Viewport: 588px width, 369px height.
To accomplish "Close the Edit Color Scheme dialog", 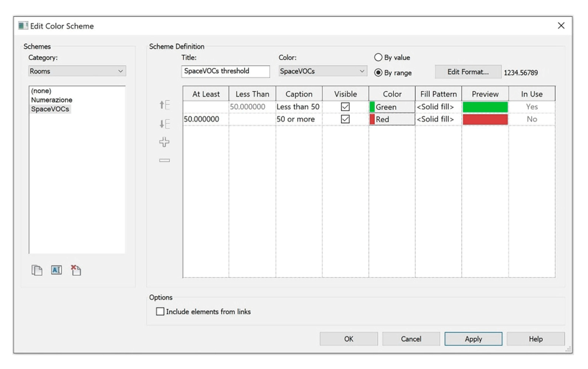I will pos(561,26).
